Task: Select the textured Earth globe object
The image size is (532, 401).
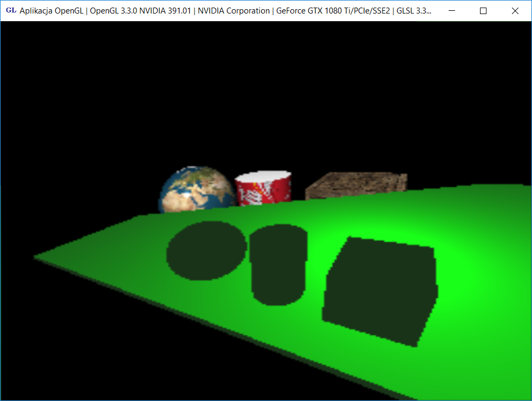Action: click(197, 189)
